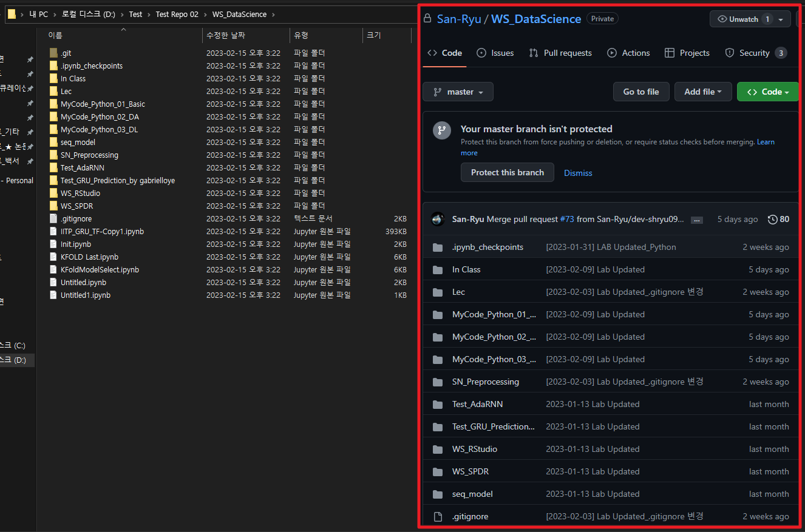Click the branch icon in the protection notice

(442, 130)
